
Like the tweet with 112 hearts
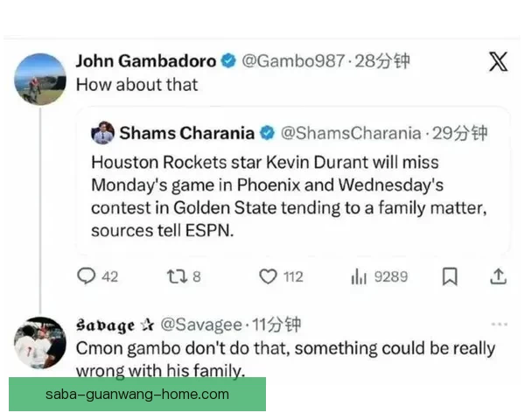click(x=268, y=276)
